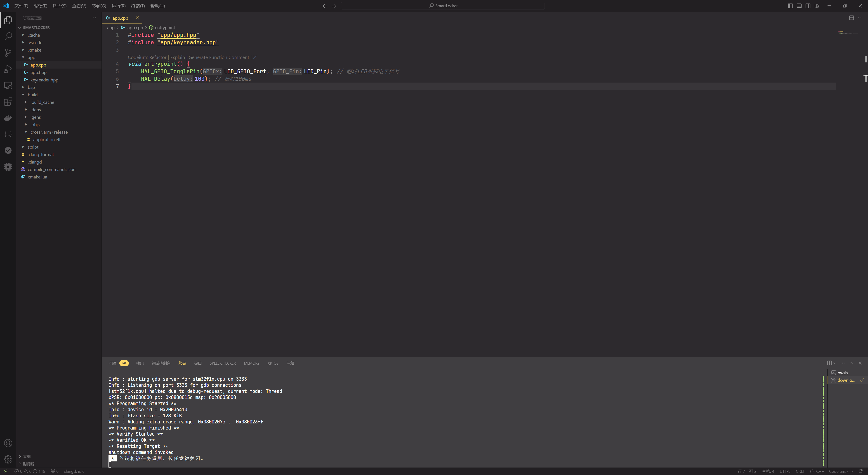Open application.elf in the file tree
868x475 pixels.
(47, 140)
